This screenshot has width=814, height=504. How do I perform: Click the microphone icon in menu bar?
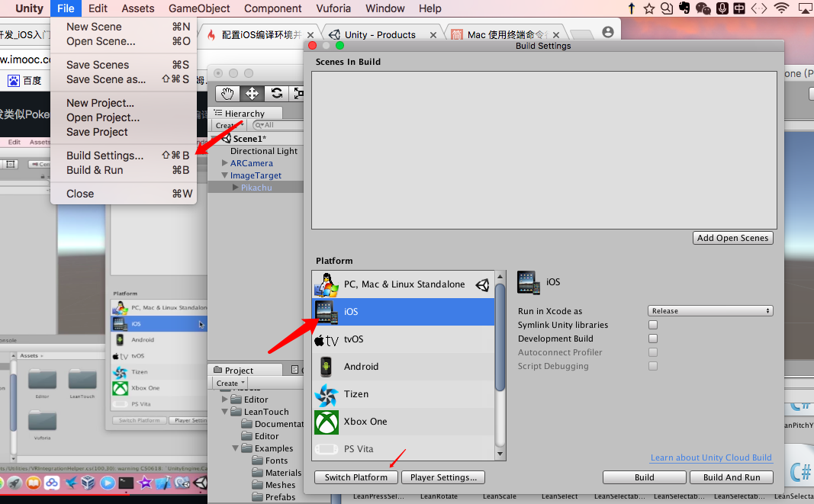click(x=722, y=8)
